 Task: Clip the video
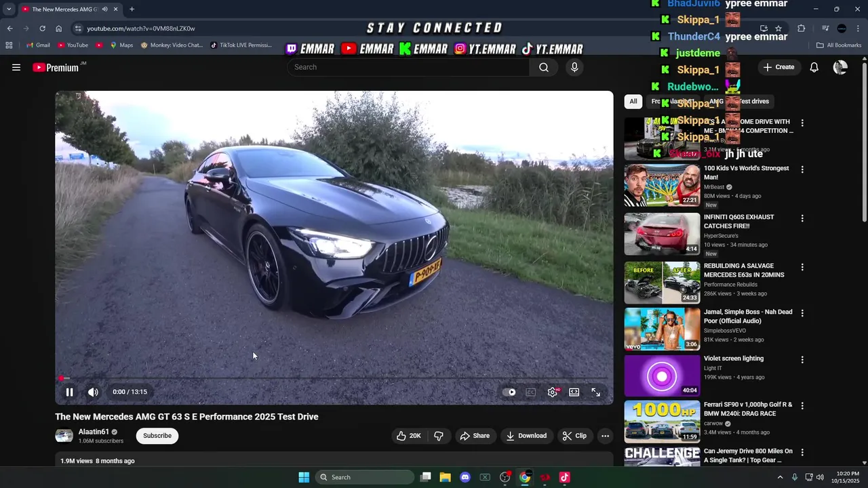574,436
